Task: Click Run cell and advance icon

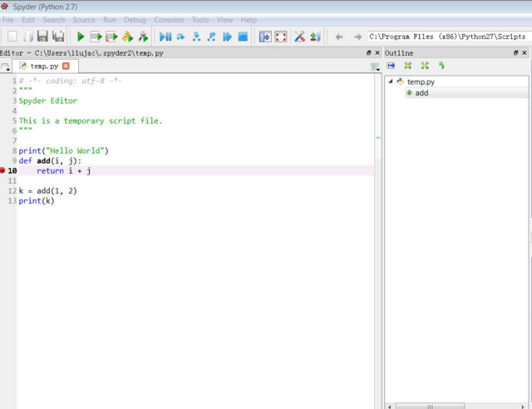Action: pyautogui.click(x=111, y=37)
